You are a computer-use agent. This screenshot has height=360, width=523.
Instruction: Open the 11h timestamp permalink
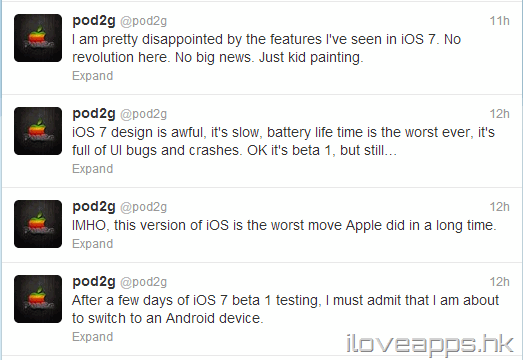click(500, 21)
